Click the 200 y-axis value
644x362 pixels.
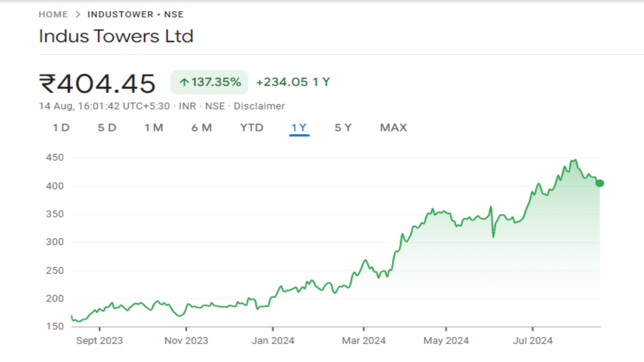[x=55, y=299]
